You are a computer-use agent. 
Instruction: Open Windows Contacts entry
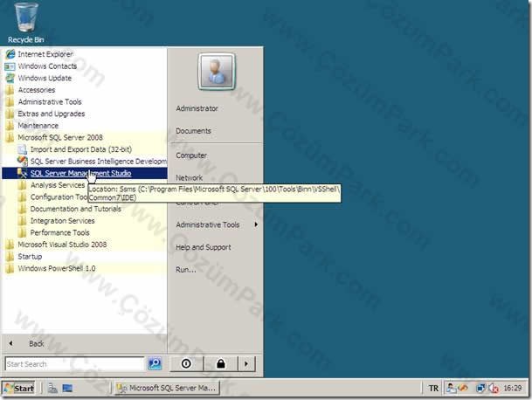[47, 66]
